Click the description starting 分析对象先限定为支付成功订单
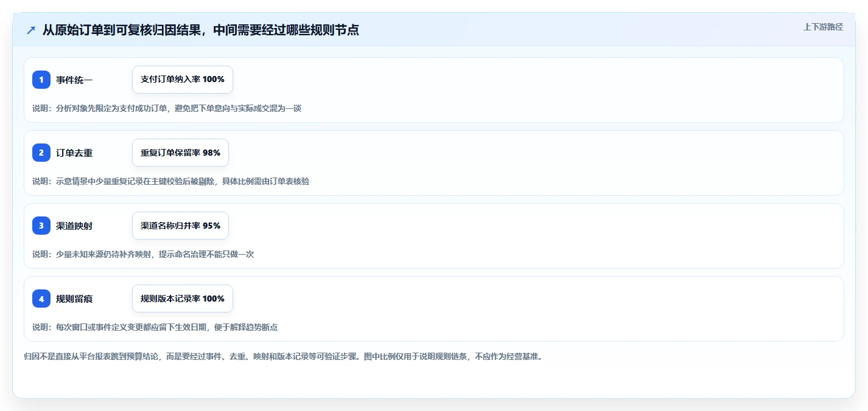 [167, 108]
